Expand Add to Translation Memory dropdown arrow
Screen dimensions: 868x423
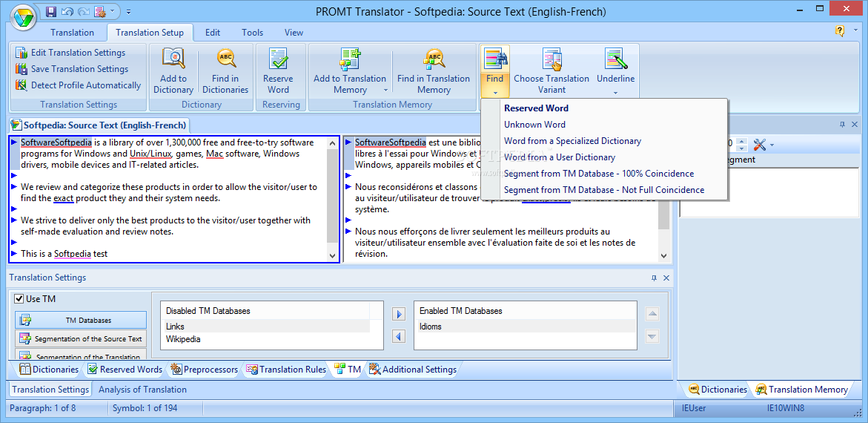click(385, 91)
